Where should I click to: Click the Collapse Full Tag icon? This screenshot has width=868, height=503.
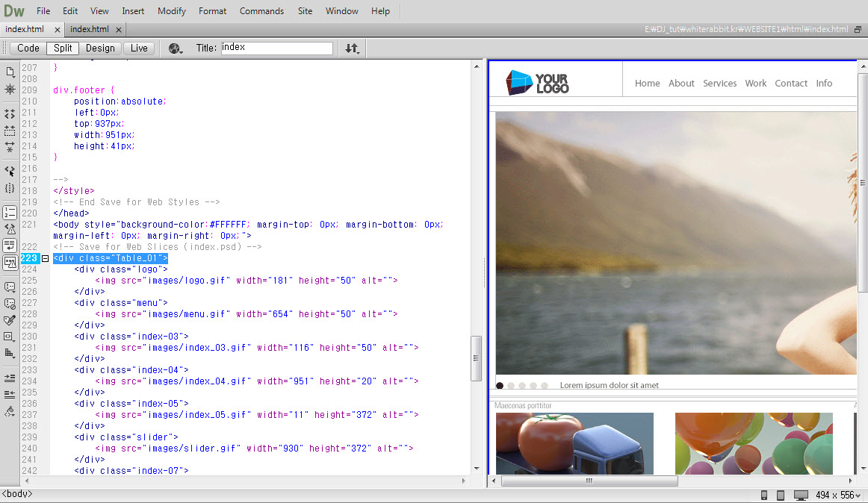(10, 113)
